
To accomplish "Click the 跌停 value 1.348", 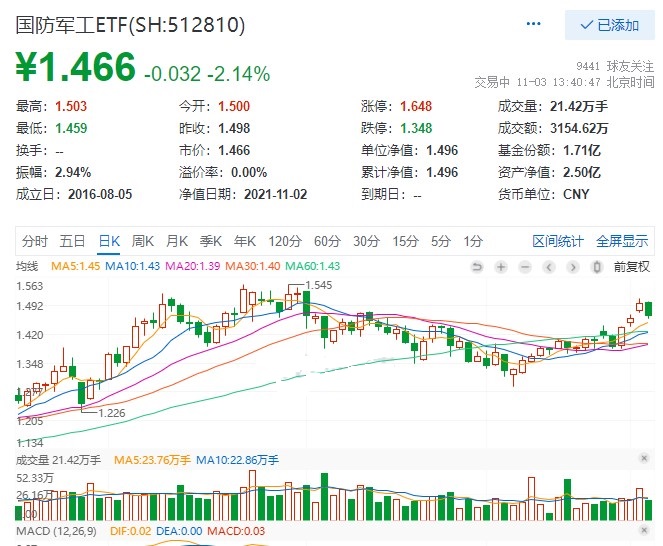I will click(x=416, y=128).
